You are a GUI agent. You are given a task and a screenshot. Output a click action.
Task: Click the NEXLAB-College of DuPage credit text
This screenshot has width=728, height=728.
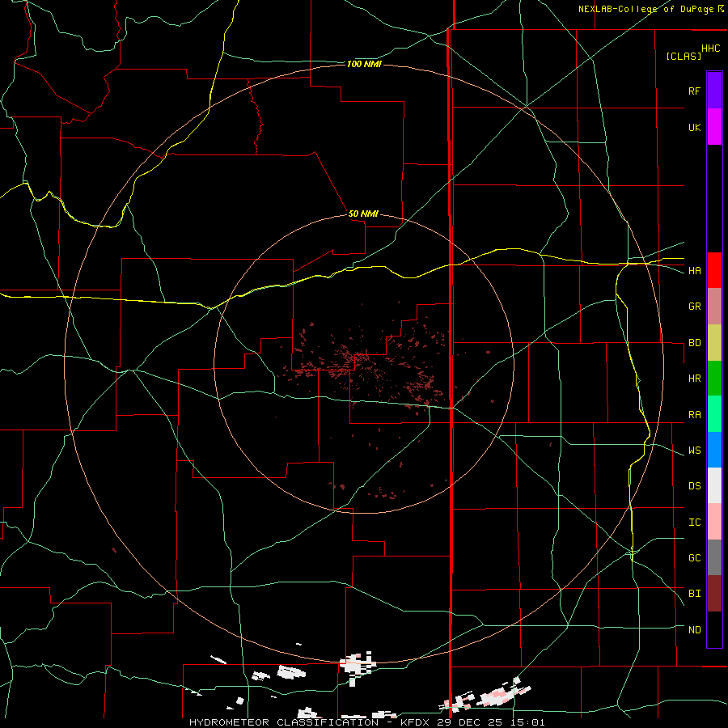pyautogui.click(x=645, y=9)
